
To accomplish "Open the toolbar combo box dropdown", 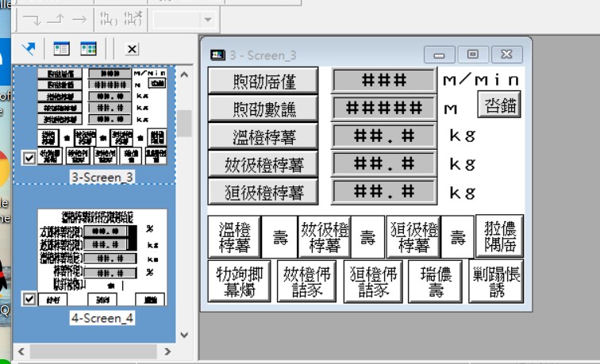I will 208,19.
